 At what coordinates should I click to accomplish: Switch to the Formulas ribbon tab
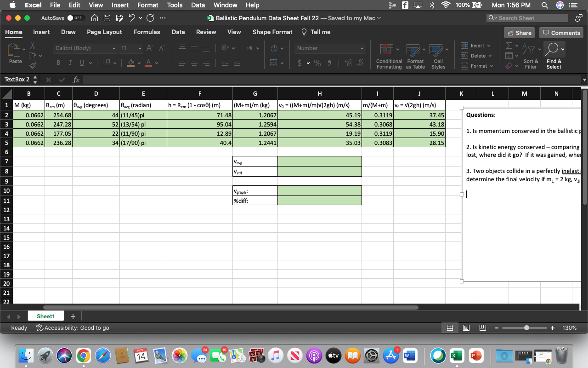[147, 32]
